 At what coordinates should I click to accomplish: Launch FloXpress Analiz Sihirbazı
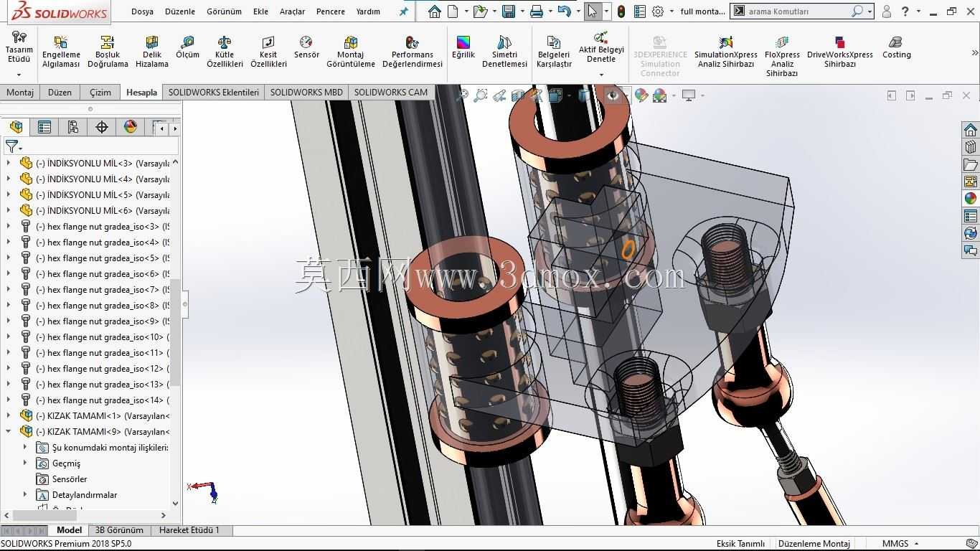click(782, 56)
